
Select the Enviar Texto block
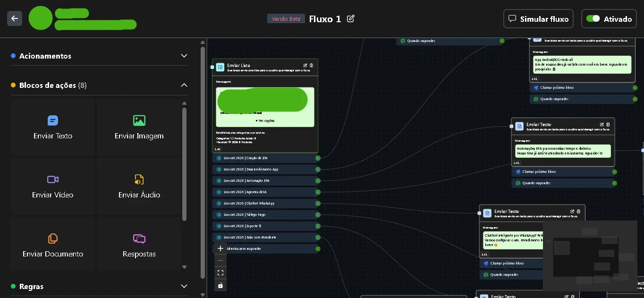click(53, 128)
